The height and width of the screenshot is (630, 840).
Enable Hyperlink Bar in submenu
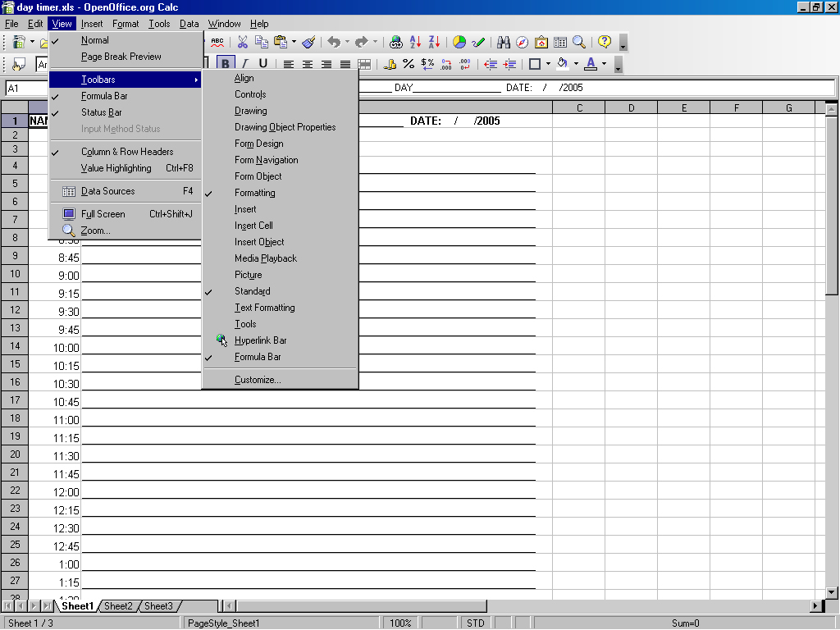click(x=281, y=340)
